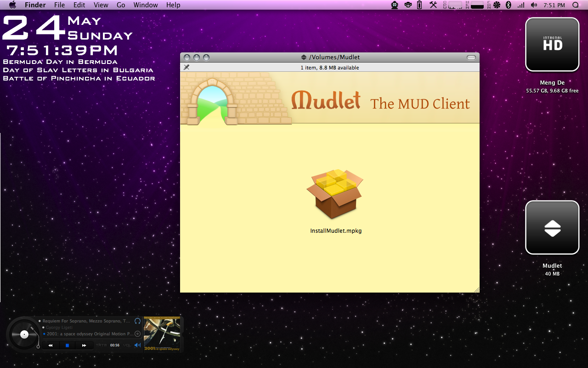This screenshot has width=588, height=368.
Task: Select the Mudlet mounted volume desktop icon
Action: coord(552,227)
